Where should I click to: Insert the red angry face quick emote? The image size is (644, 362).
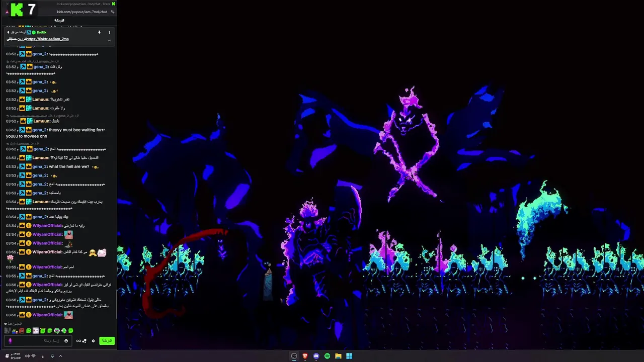[22, 330]
